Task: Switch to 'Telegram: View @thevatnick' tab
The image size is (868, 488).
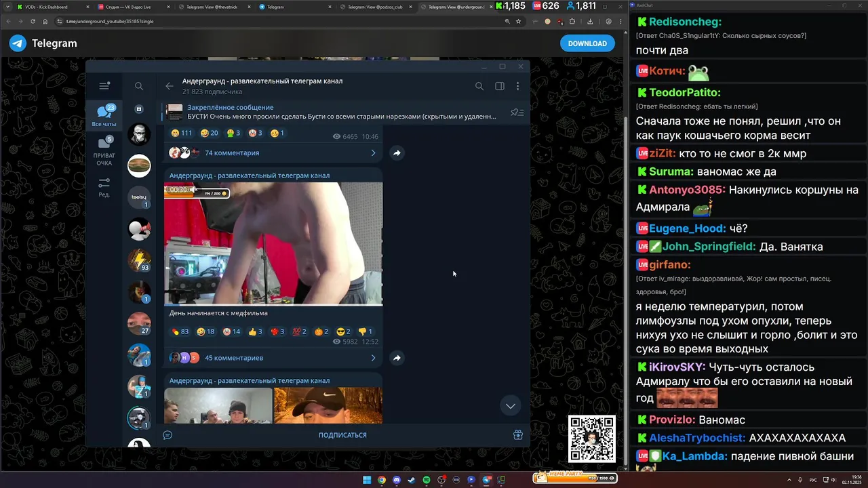Action: click(x=213, y=7)
